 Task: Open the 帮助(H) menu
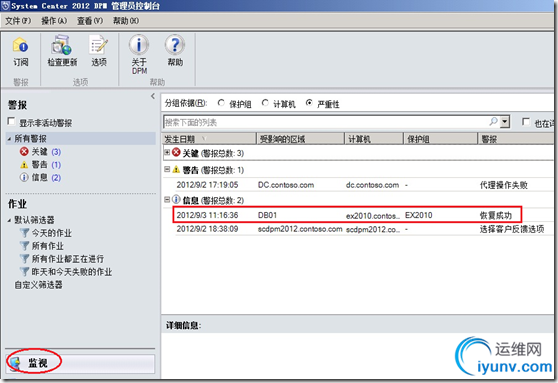tap(126, 21)
